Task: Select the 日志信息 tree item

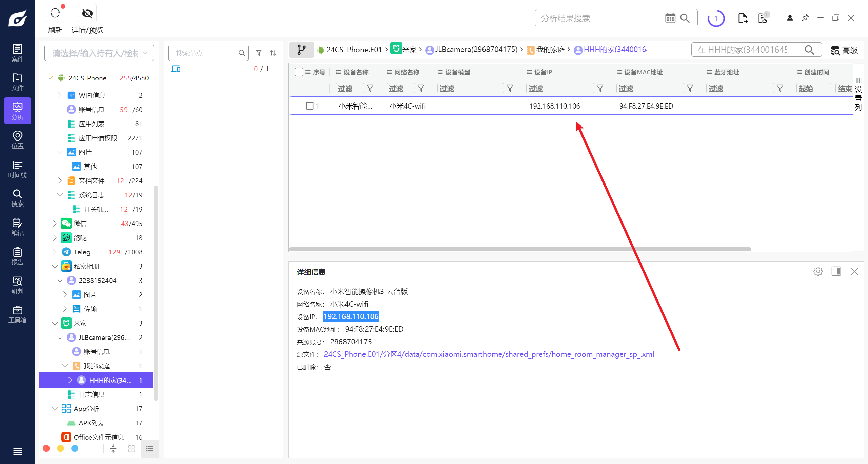Action: click(x=92, y=394)
